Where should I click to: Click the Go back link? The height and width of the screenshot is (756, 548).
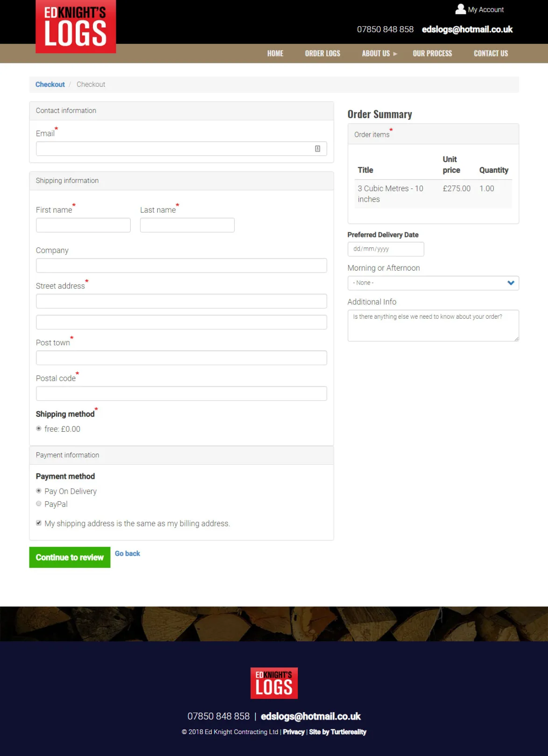pyautogui.click(x=127, y=553)
